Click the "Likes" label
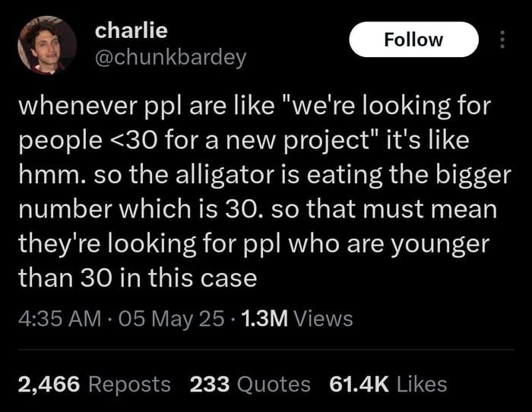Image resolution: width=532 pixels, height=412 pixels. coord(423,385)
